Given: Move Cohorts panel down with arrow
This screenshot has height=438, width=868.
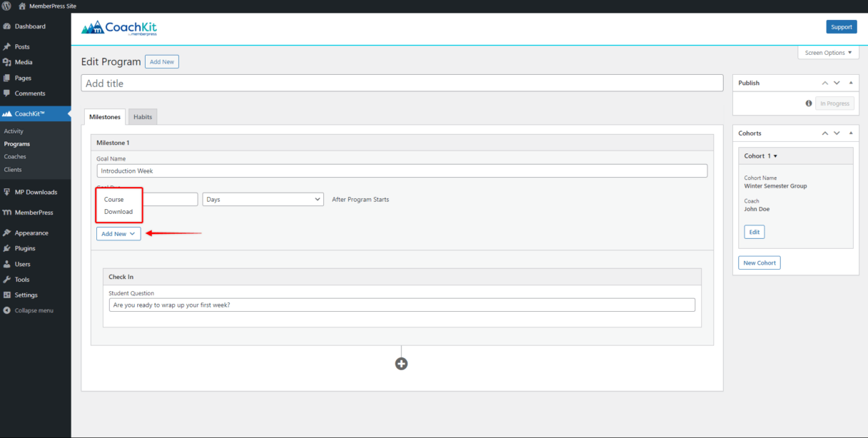Looking at the screenshot, I should click(x=837, y=133).
